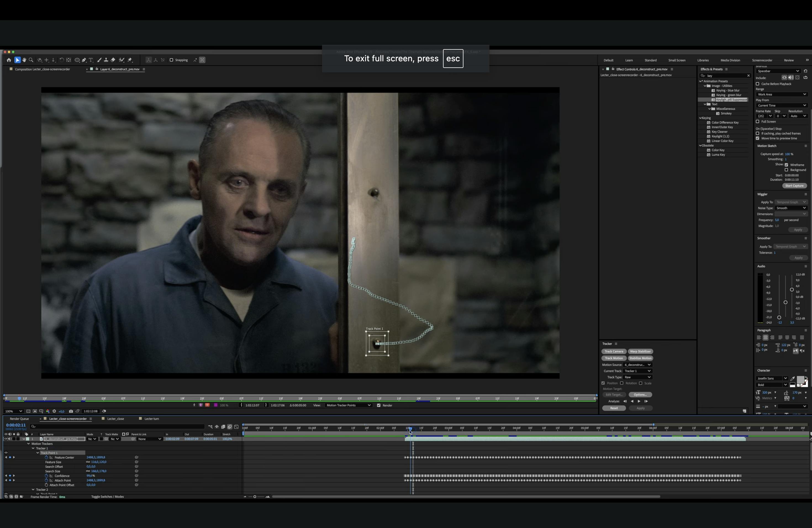812x528 pixels.
Task: Click Stabilize Motion button
Action: coord(640,358)
